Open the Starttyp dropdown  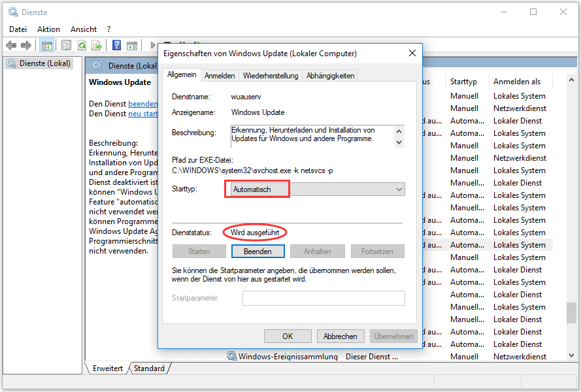click(318, 189)
